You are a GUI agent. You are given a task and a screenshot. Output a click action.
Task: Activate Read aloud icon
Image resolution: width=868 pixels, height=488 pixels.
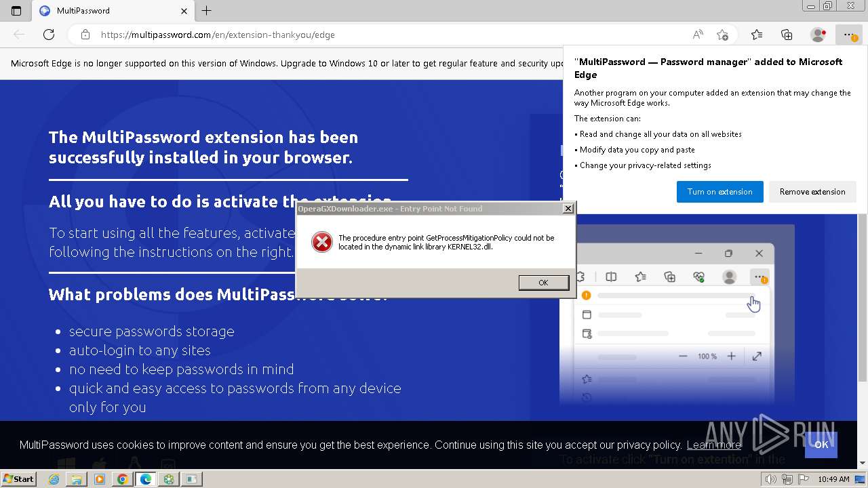pyautogui.click(x=697, y=35)
